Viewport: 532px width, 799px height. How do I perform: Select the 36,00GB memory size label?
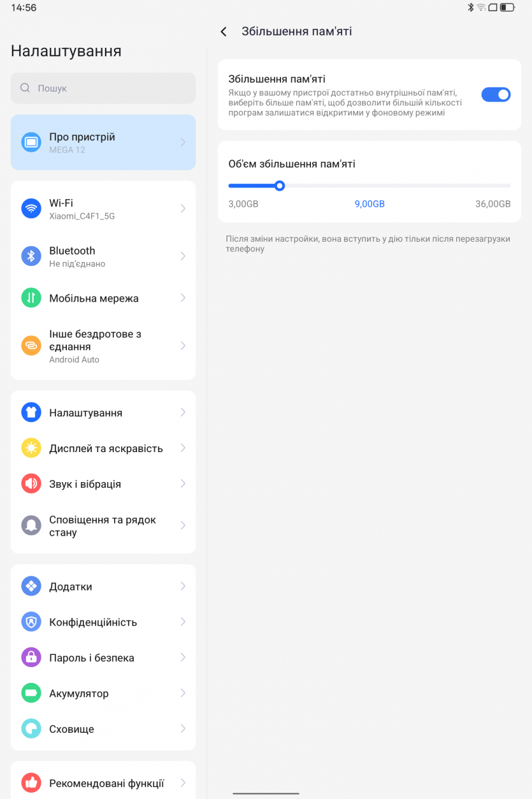pos(493,204)
